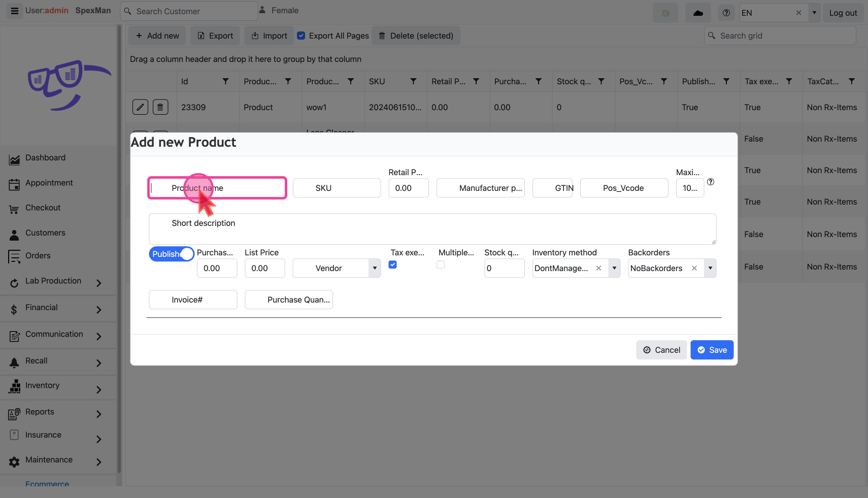Toggle the Published switch
This screenshot has height=498, width=868.
coord(172,254)
